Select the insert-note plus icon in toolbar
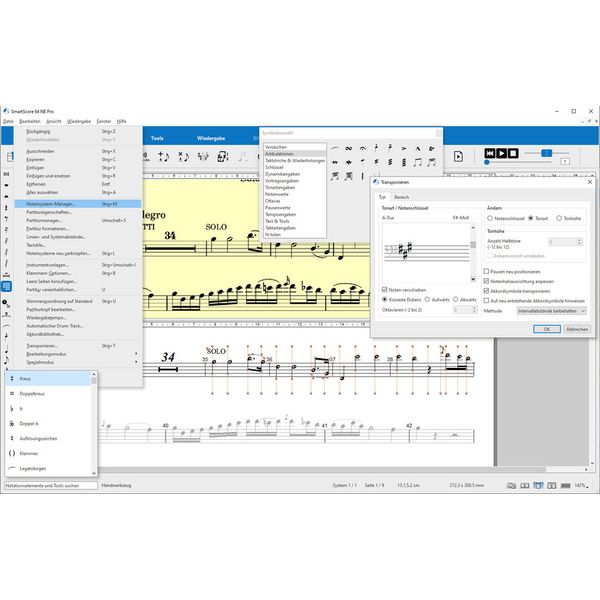Viewport: 600px width, 600px height. pos(164,156)
